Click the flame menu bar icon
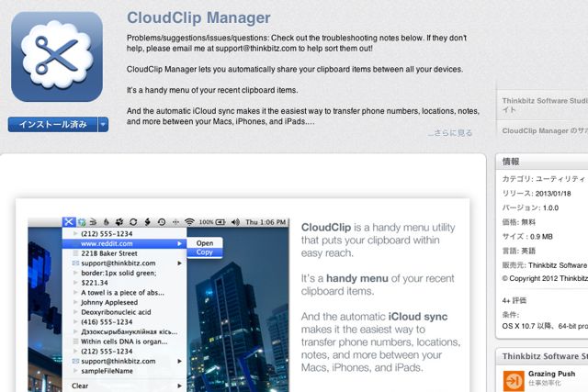588x392 pixels. (107, 222)
